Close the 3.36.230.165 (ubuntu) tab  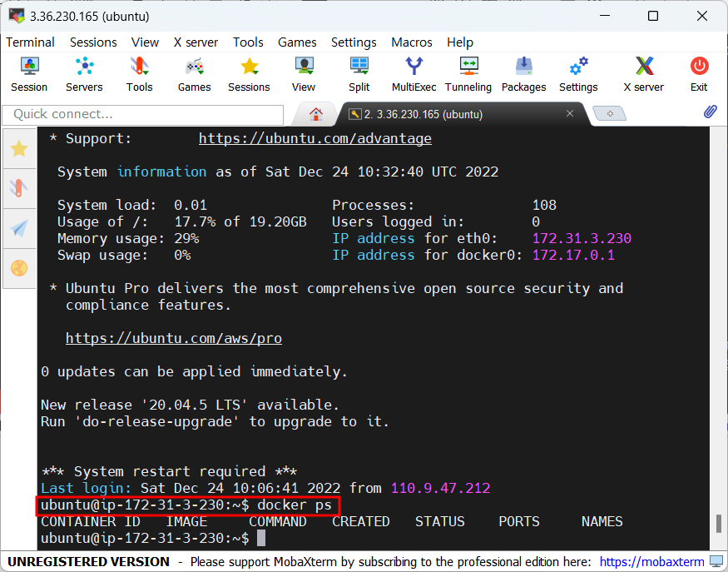(x=570, y=113)
